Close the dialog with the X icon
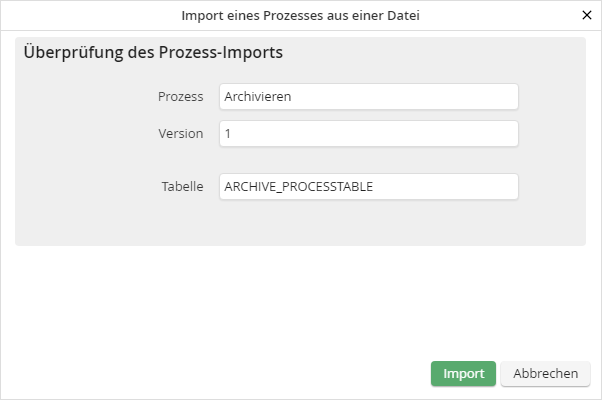Image resolution: width=602 pixels, height=400 pixels. click(586, 16)
